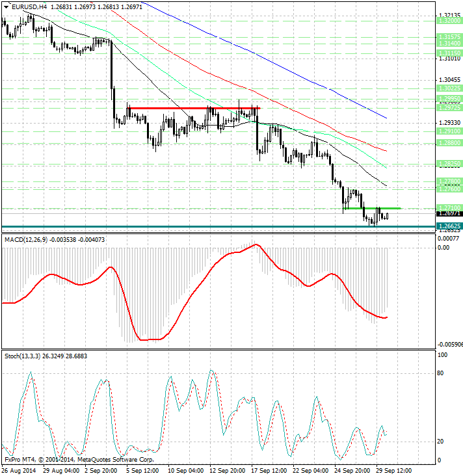Click the 17 Sep 12:00 time label
The height and width of the screenshot is (476, 463).
pyautogui.click(x=269, y=471)
